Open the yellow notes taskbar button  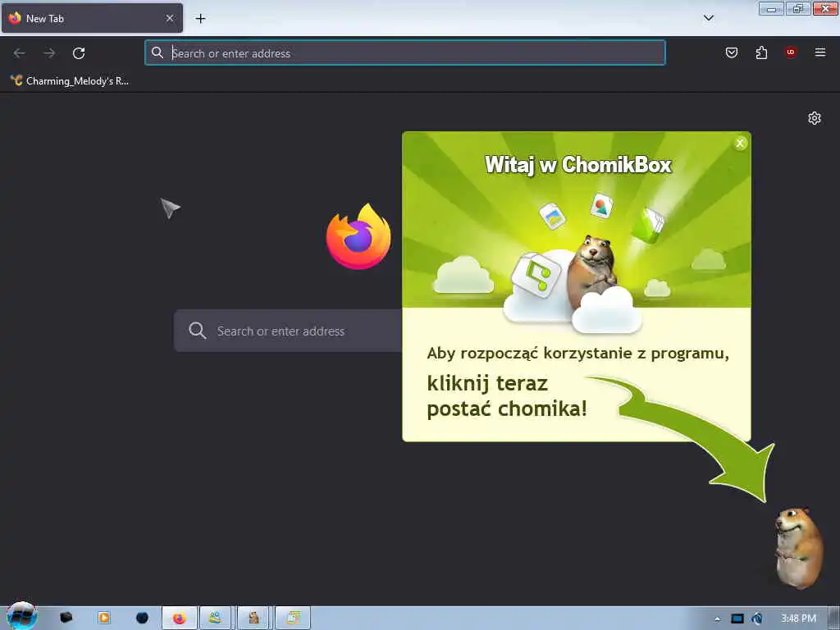[x=293, y=619]
